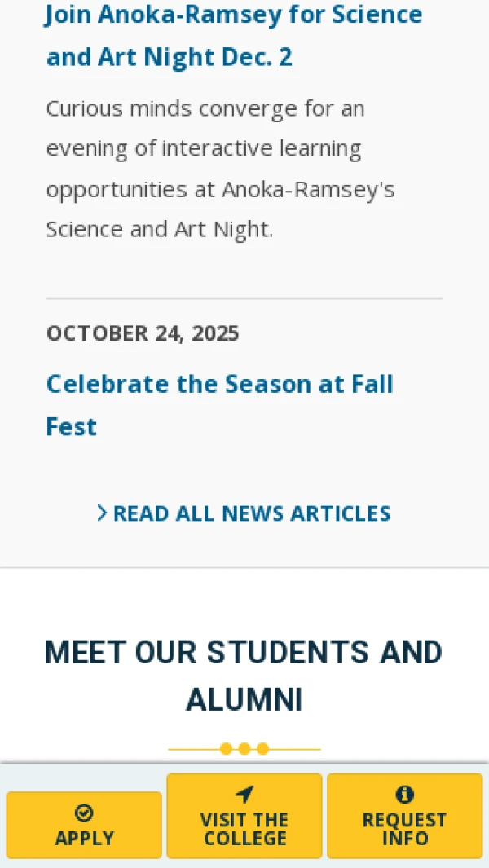Click the right yellow dot under the Alumni heading
Viewport: 489px width, 868px height.
(262, 749)
